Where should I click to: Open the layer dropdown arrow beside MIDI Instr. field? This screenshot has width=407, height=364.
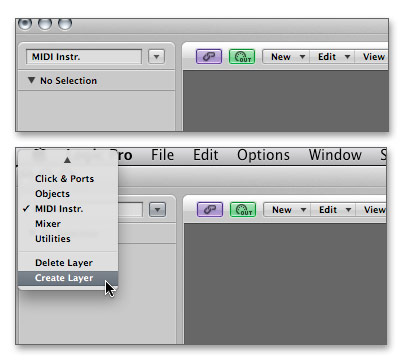coord(156,57)
